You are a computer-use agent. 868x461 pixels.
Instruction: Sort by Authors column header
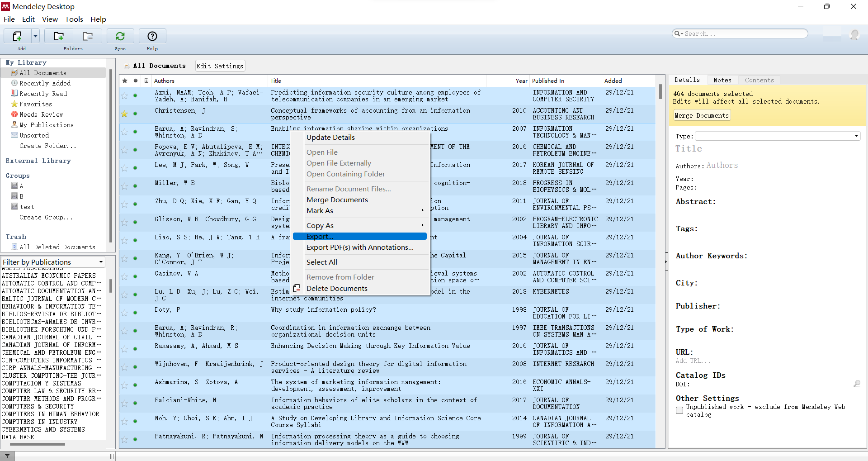209,81
